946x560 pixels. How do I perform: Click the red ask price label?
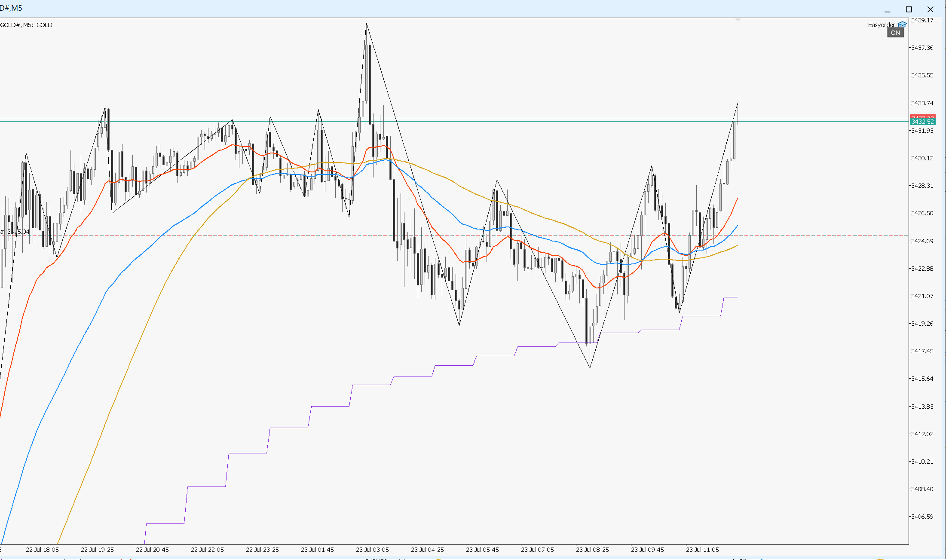tap(922, 116)
